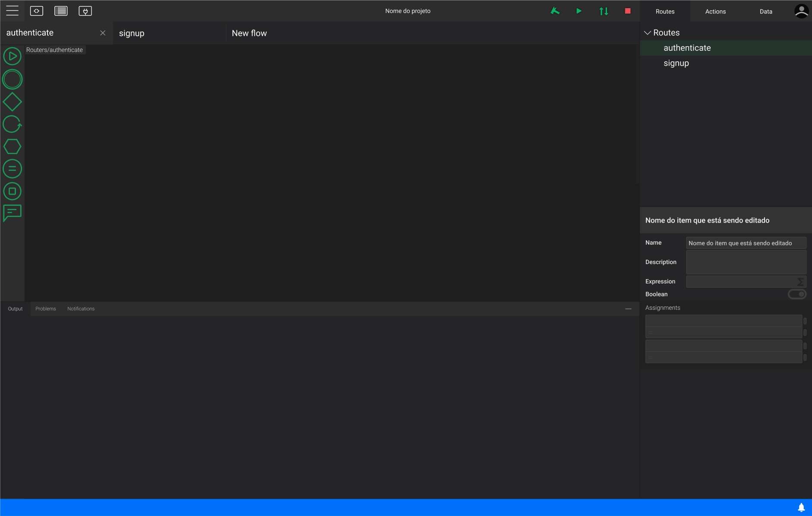Image resolution: width=812 pixels, height=516 pixels.
Task: Collapse the Routes tree section
Action: (648, 33)
